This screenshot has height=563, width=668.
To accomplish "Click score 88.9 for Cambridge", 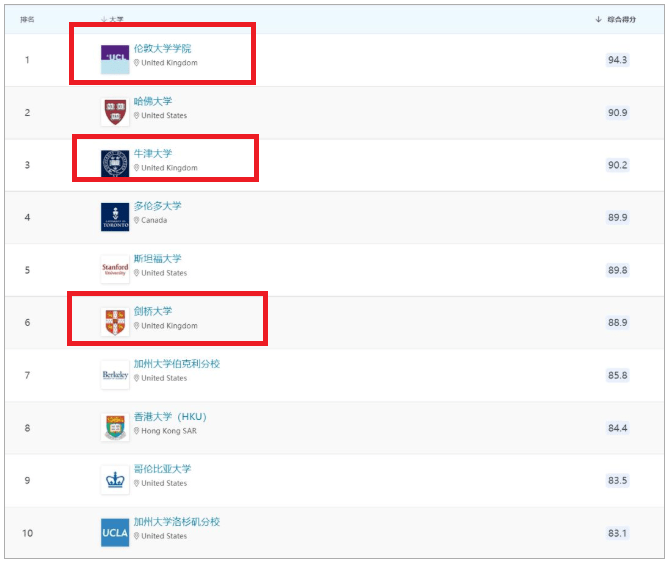I will [617, 322].
